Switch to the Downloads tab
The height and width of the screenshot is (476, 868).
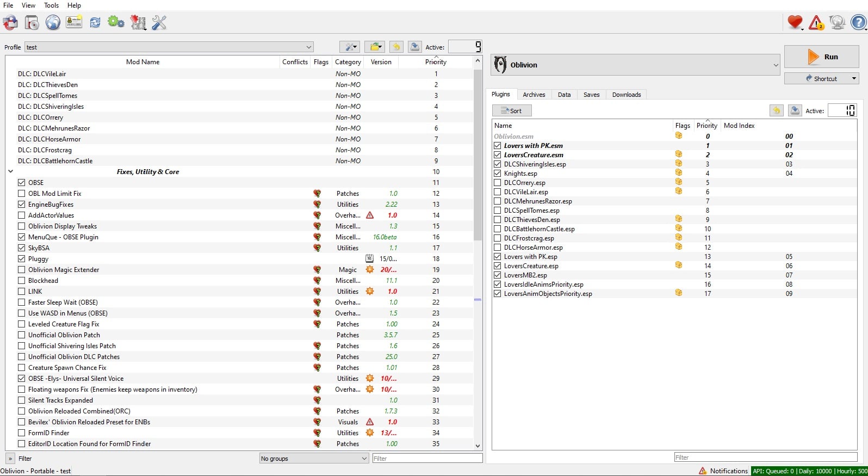point(627,94)
